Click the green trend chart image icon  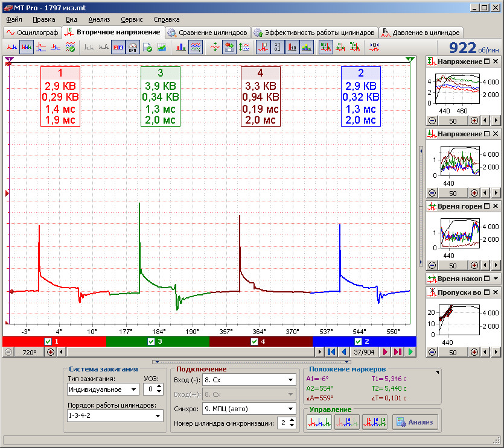pyautogui.click(x=162, y=47)
